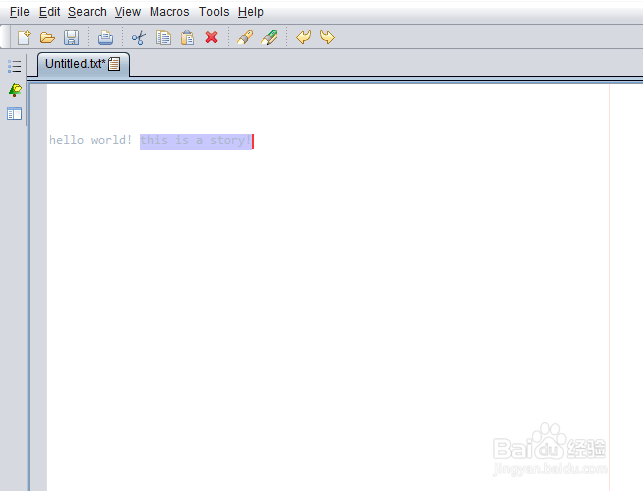The width and height of the screenshot is (643, 491).
Task: Click the tree icon in left sidebar
Action: (15, 90)
